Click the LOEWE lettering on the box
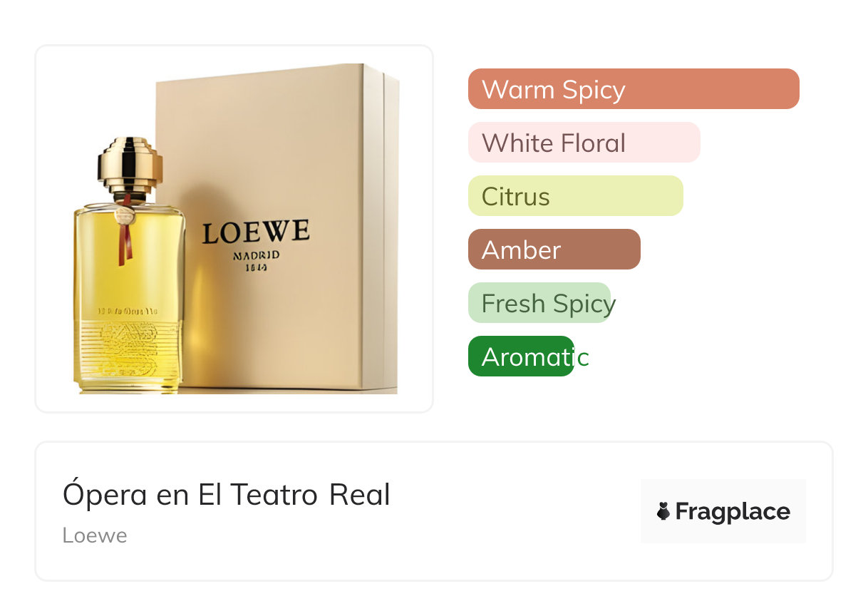 pos(255,232)
